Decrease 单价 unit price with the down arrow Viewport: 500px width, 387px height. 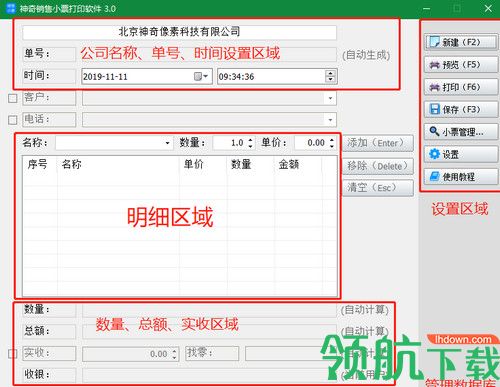point(332,146)
